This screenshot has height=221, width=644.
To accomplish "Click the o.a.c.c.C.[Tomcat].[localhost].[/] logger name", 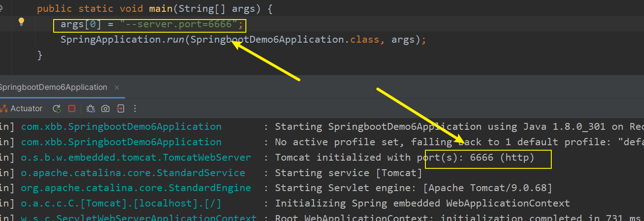I will pos(121,203).
